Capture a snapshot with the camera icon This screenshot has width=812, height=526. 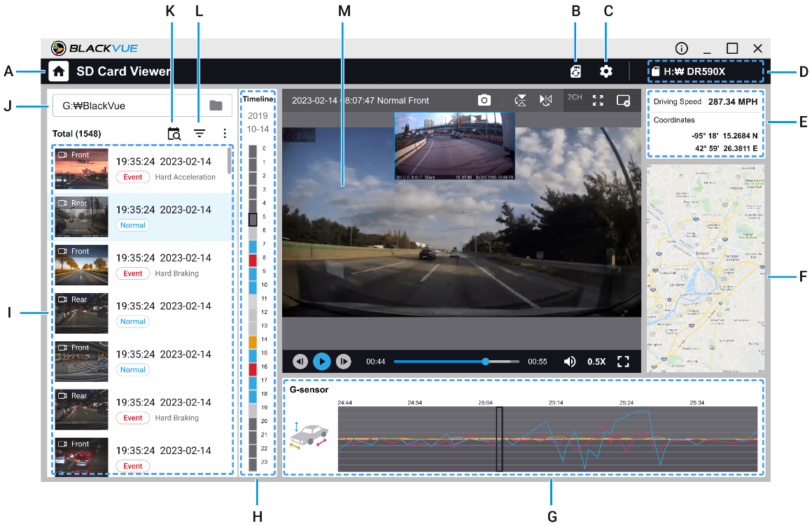pyautogui.click(x=484, y=100)
